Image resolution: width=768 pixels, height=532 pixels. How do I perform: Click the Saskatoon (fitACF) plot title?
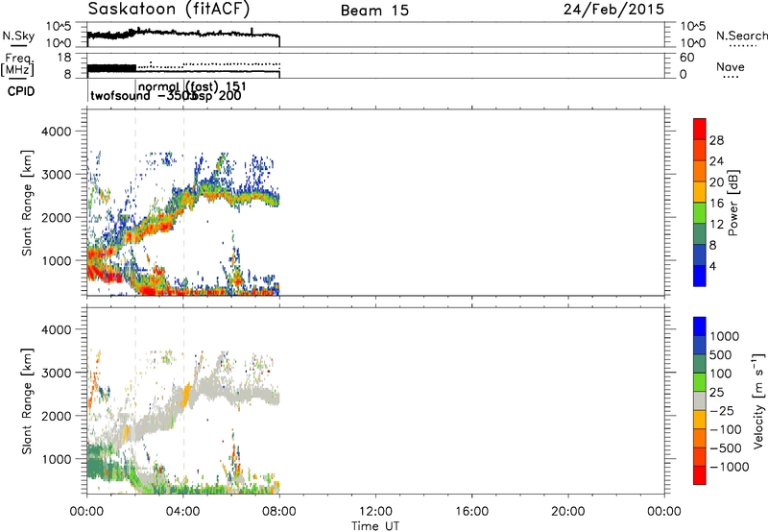point(169,10)
